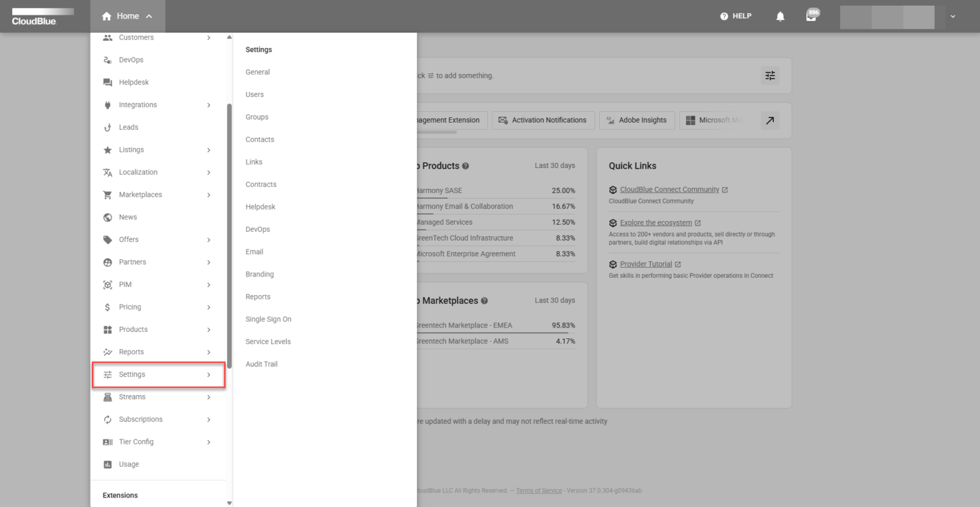Select the Products grid icon
Viewport: 980px width, 507px height.
click(x=107, y=329)
